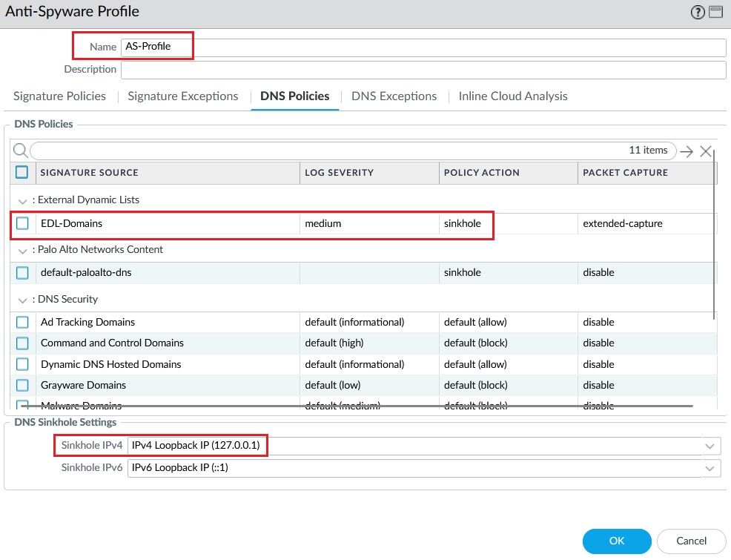Clear the search with the X icon
This screenshot has height=560, width=731.
point(705,151)
